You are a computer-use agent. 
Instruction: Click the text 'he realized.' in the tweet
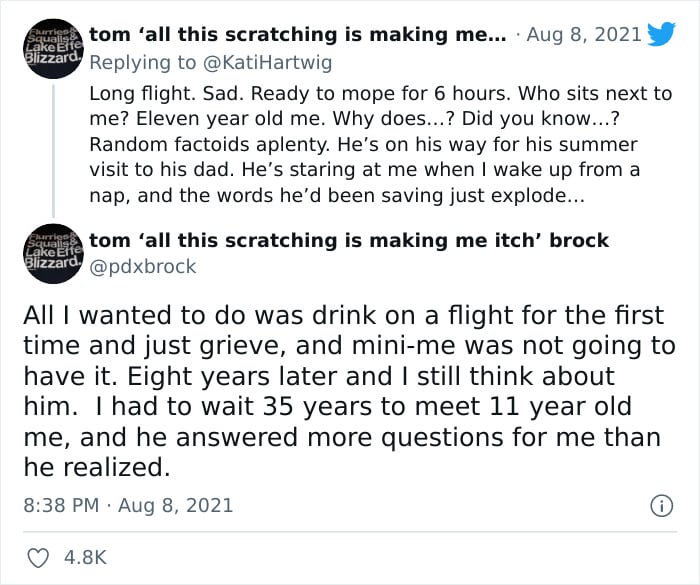click(x=97, y=467)
